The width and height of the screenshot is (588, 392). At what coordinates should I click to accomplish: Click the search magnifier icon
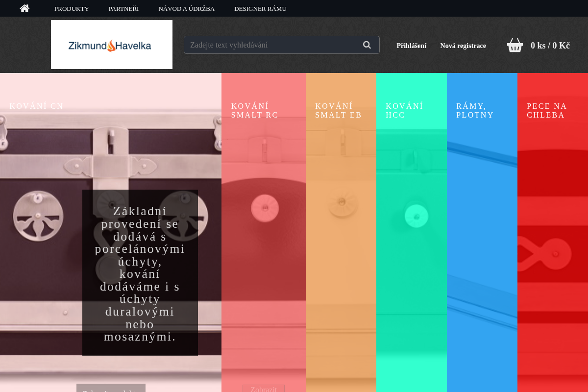(x=367, y=45)
